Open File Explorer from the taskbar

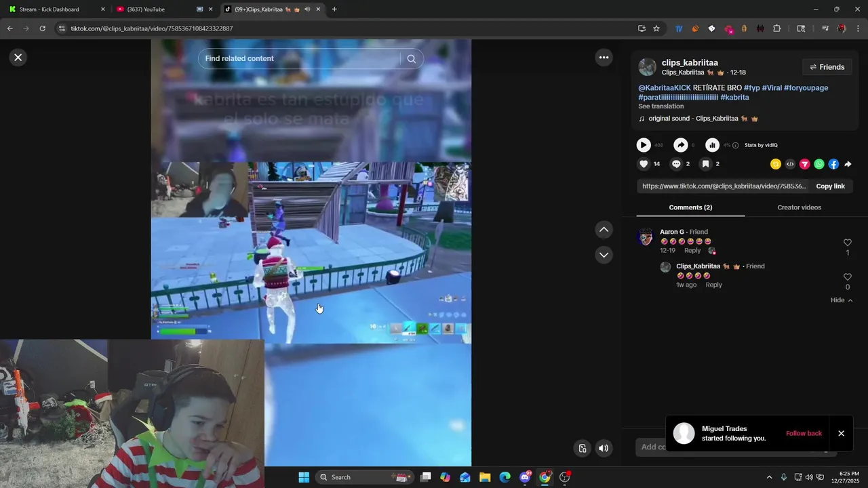tap(485, 477)
